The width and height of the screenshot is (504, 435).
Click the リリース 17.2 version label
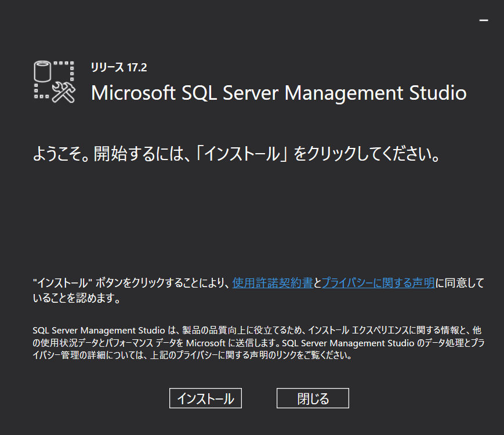[x=119, y=67]
